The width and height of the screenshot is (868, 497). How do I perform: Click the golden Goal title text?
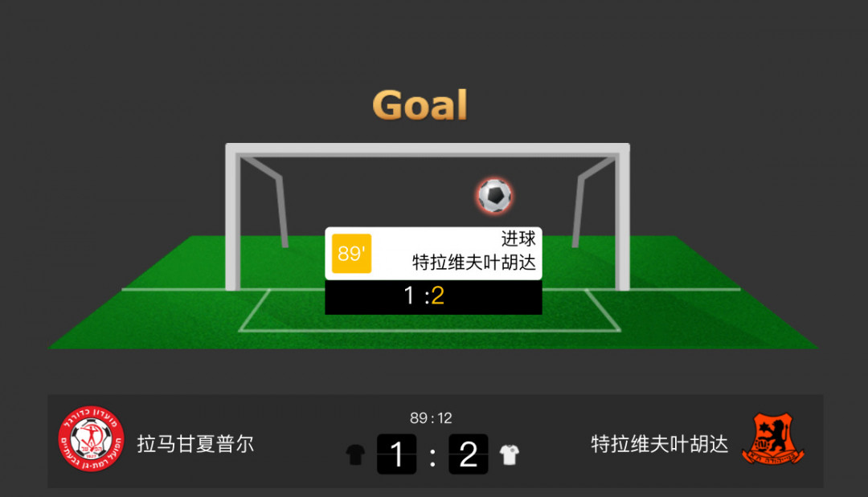click(x=420, y=105)
